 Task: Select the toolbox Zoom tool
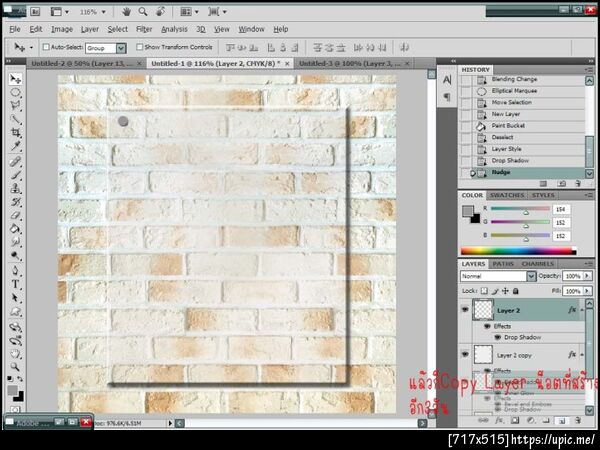tap(15, 367)
